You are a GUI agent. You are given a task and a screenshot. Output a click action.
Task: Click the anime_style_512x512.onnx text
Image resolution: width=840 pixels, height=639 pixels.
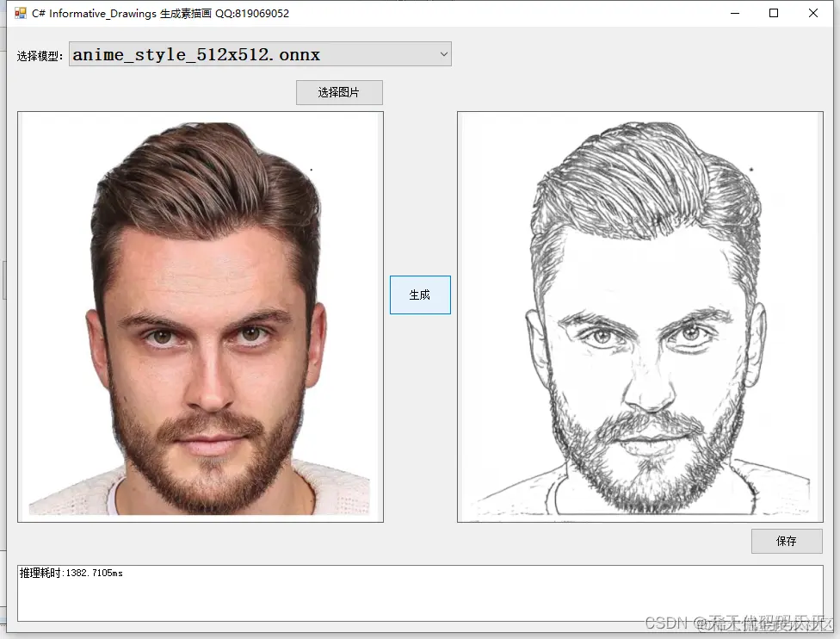pyautogui.click(x=196, y=54)
